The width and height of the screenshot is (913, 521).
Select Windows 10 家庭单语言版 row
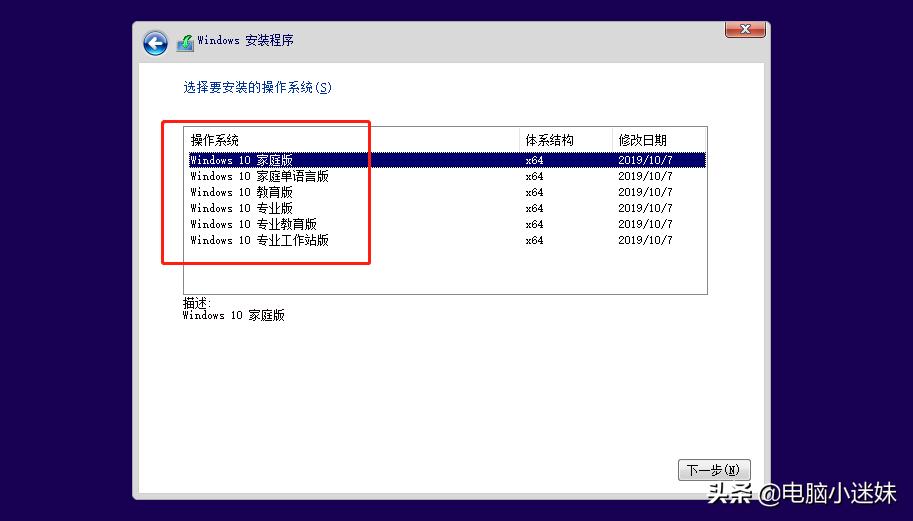pyautogui.click(x=447, y=176)
